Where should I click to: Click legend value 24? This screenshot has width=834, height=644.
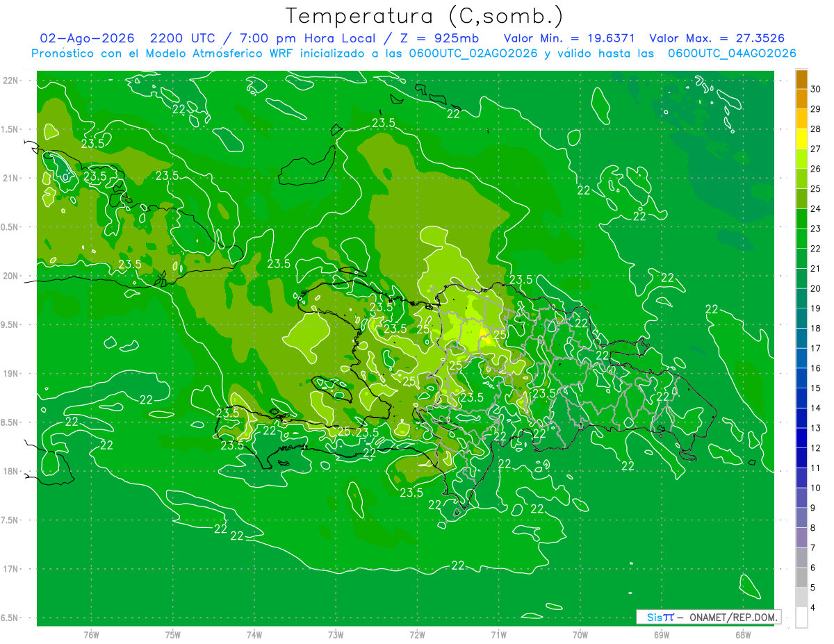(x=816, y=208)
